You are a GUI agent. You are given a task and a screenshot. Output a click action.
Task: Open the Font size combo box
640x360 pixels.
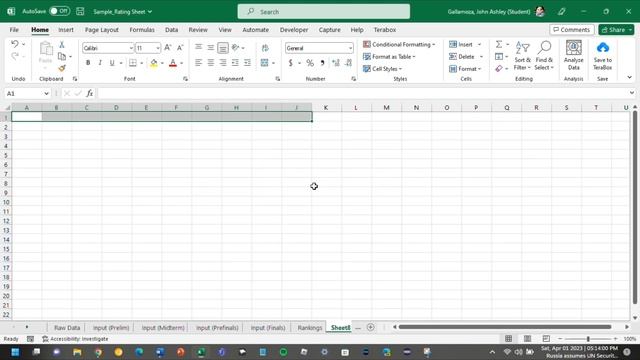tap(148, 48)
